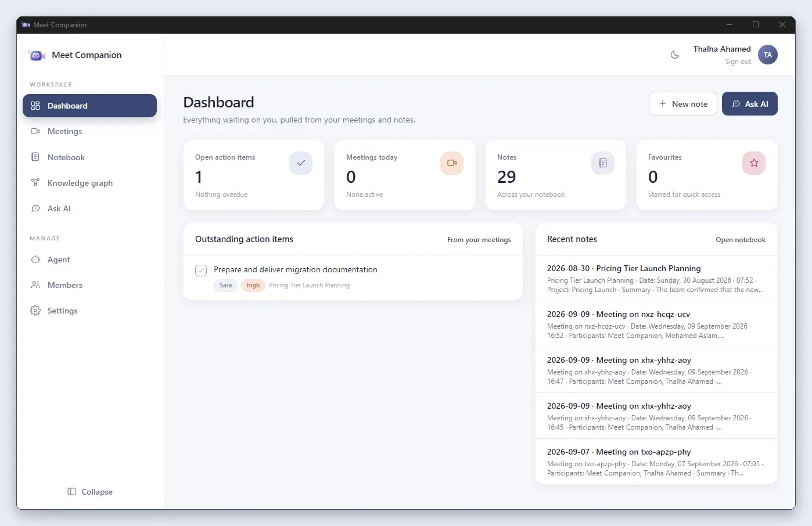Click the Knowledge graph node icon
The width and height of the screenshot is (812, 526).
[35, 182]
